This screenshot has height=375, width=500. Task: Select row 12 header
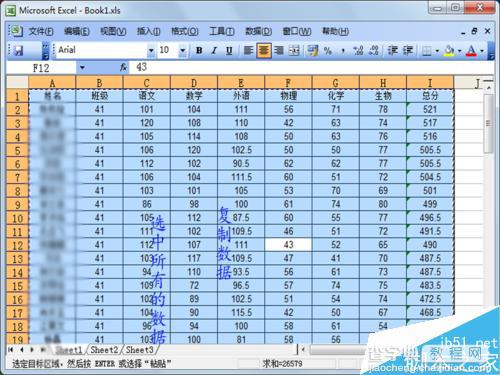point(17,245)
